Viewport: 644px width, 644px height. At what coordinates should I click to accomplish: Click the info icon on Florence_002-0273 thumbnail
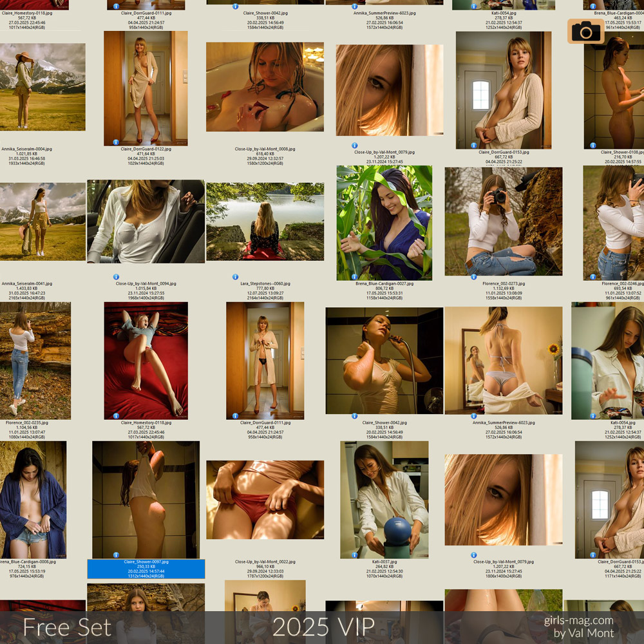pyautogui.click(x=473, y=276)
